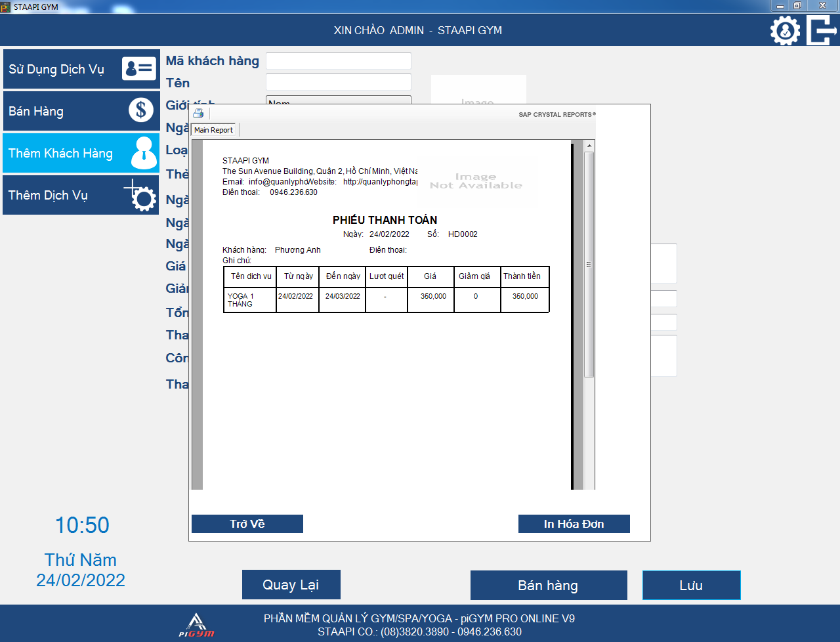Click the person icon on Thêm Khách Hàng
The width and height of the screenshot is (840, 642).
(x=144, y=153)
